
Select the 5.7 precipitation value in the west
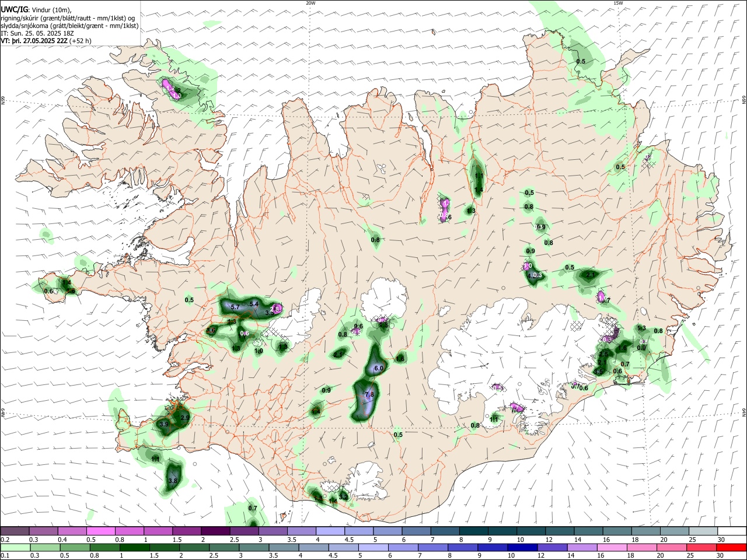pos(236,307)
